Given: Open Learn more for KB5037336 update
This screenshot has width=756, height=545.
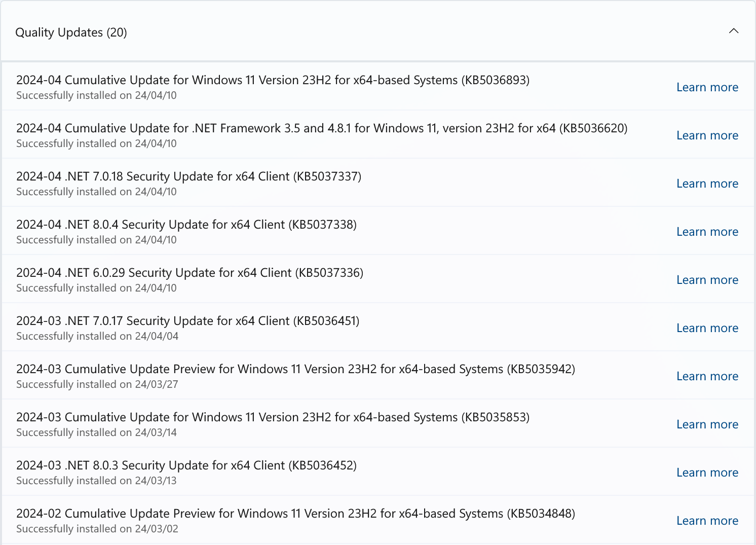Looking at the screenshot, I should click(707, 280).
